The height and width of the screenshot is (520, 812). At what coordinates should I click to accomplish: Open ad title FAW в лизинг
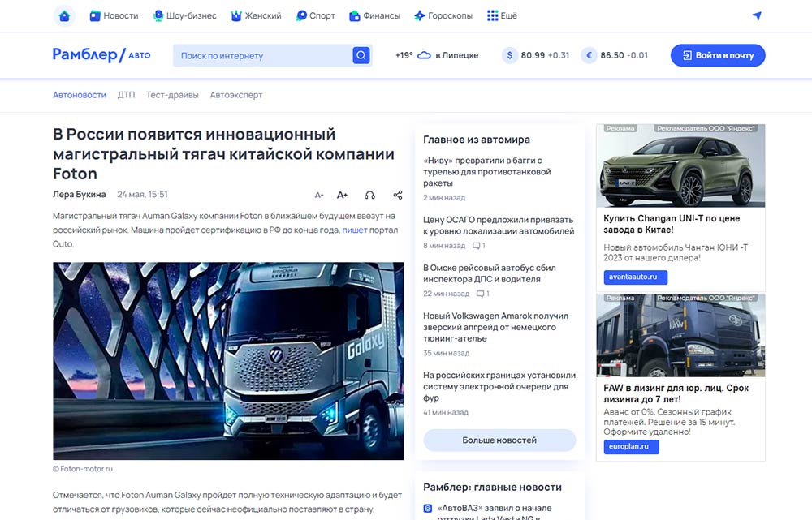[676, 393]
